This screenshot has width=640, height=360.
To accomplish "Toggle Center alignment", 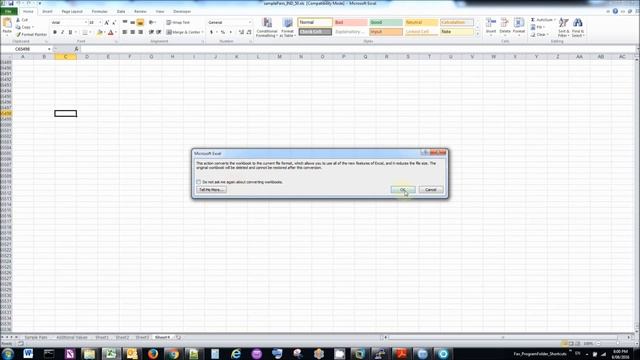I will click(133, 32).
